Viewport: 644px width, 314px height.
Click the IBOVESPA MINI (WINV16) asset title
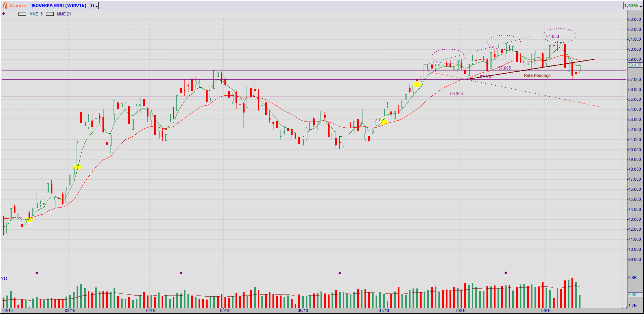(58, 6)
